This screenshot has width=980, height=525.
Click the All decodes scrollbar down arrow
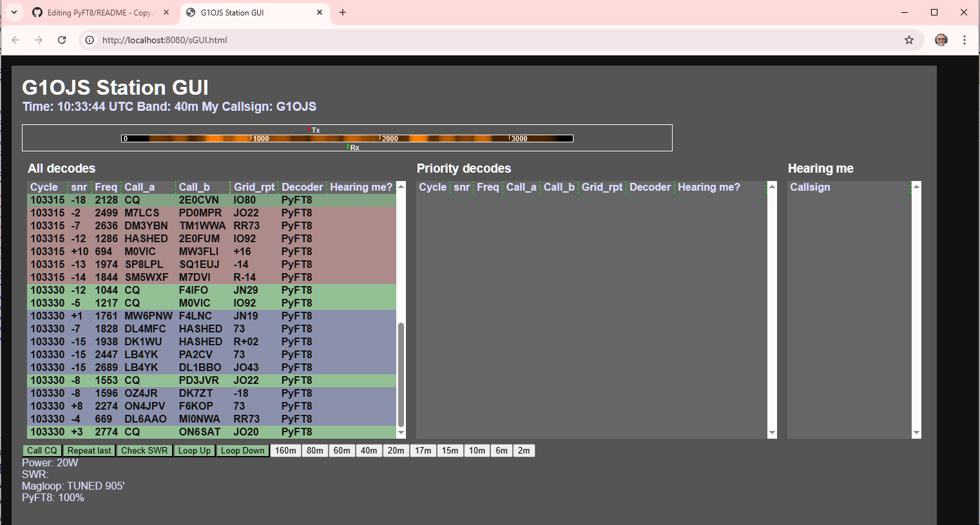click(x=401, y=433)
